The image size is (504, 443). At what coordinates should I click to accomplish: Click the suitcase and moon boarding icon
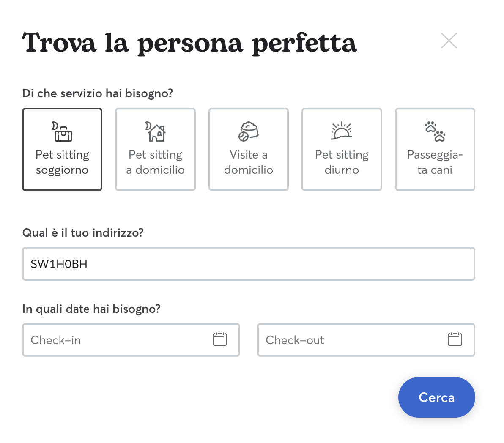click(x=62, y=131)
